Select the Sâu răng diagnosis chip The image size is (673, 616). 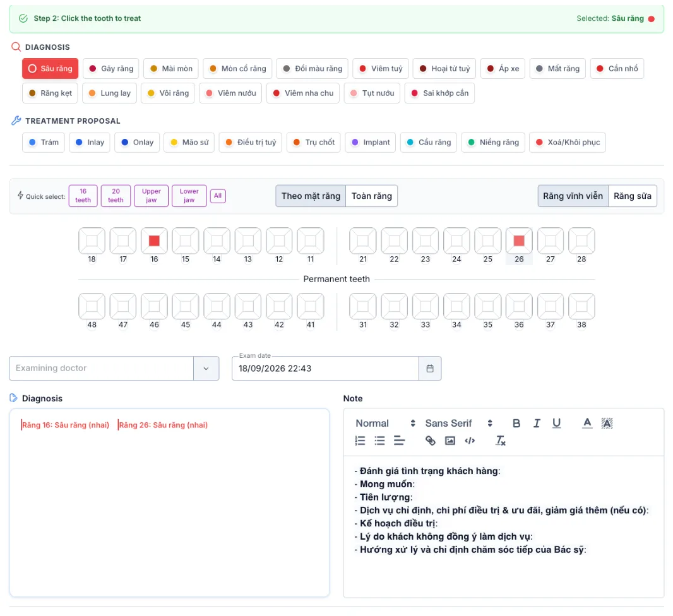click(51, 69)
